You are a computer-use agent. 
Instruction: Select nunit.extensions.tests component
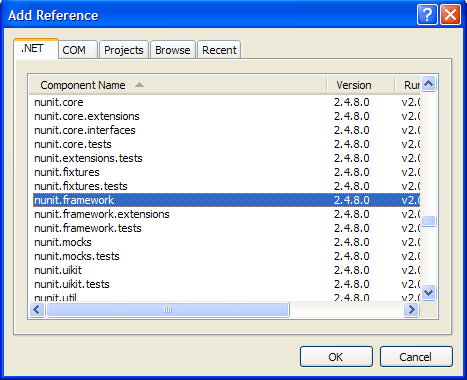point(88,158)
